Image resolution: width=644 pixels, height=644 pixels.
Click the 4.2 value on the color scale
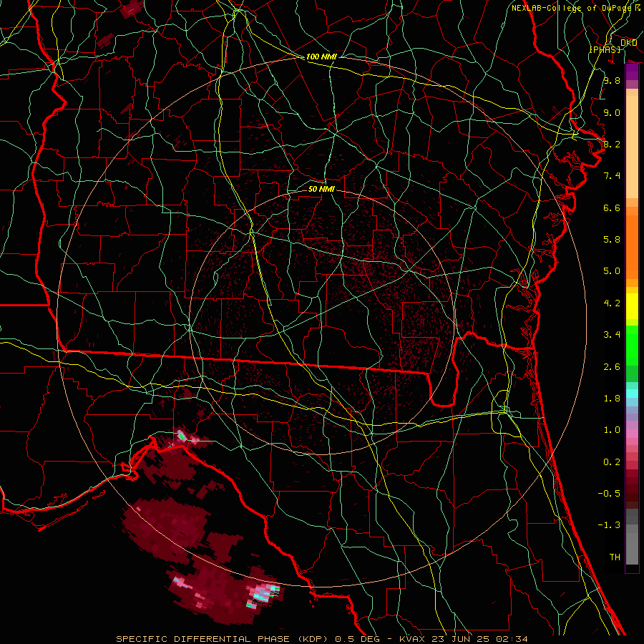pos(612,303)
